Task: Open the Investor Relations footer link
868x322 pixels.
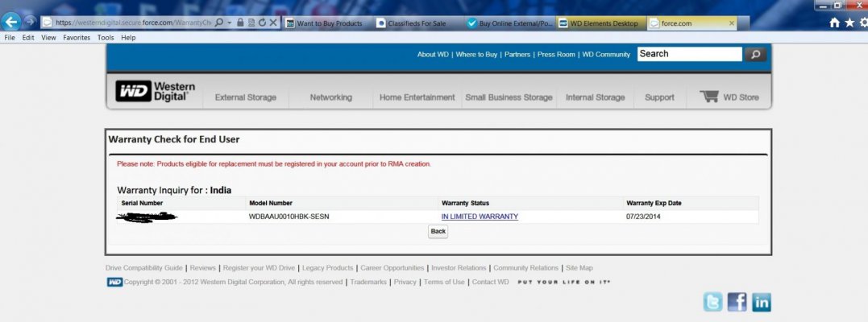Action: 459,268
